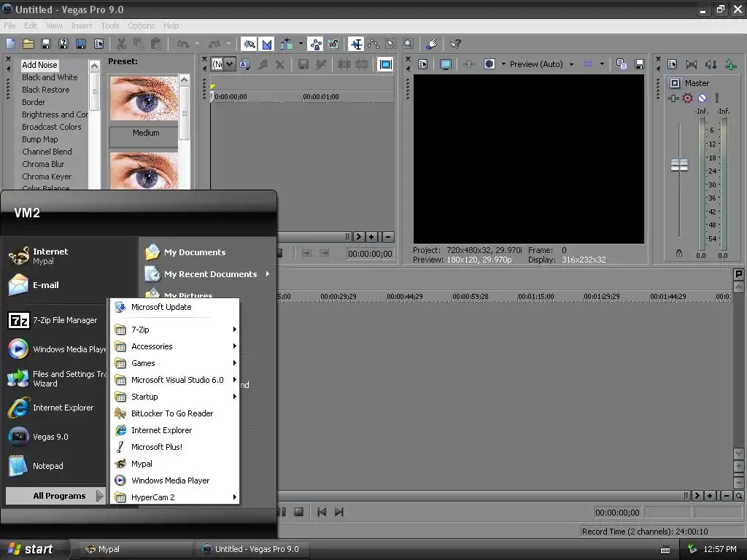Select the Black and White effect

point(50,77)
